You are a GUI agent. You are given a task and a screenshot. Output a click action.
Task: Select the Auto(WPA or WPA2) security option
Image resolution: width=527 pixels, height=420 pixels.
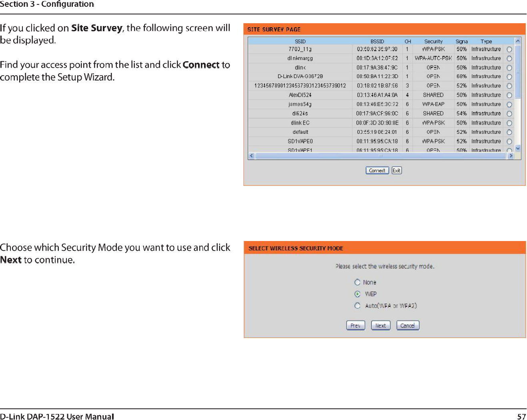[357, 305]
